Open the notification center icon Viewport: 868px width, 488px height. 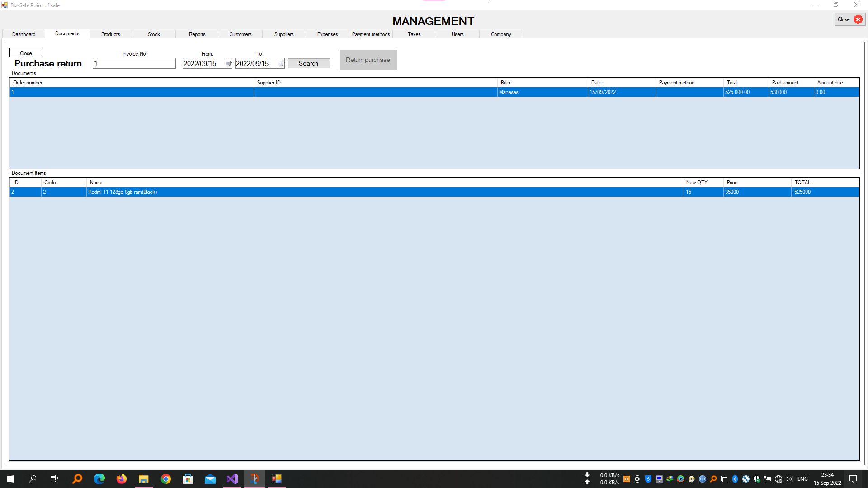pyautogui.click(x=853, y=479)
